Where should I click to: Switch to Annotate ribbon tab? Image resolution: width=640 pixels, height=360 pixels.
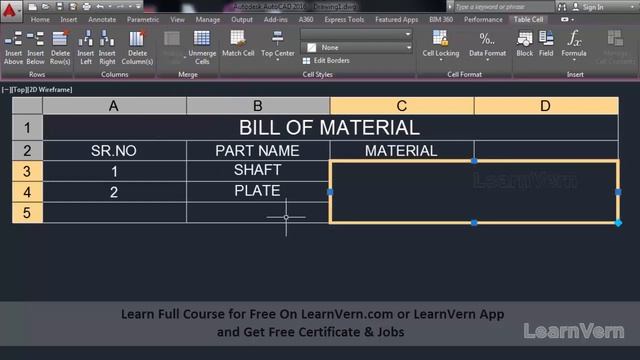[102, 20]
